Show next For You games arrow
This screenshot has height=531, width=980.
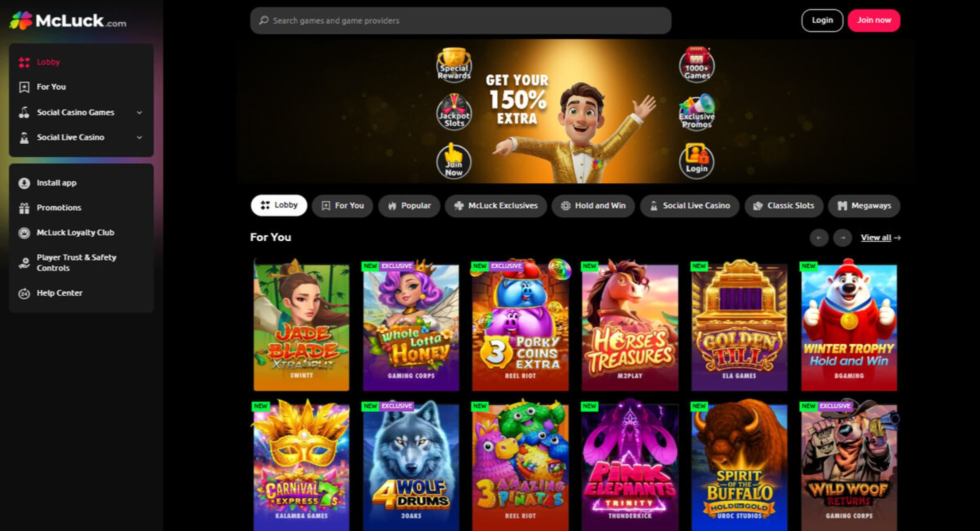(842, 238)
